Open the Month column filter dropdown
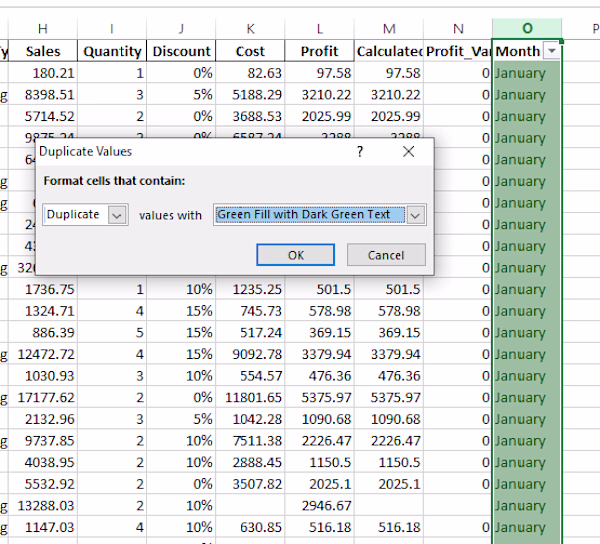 click(x=552, y=51)
